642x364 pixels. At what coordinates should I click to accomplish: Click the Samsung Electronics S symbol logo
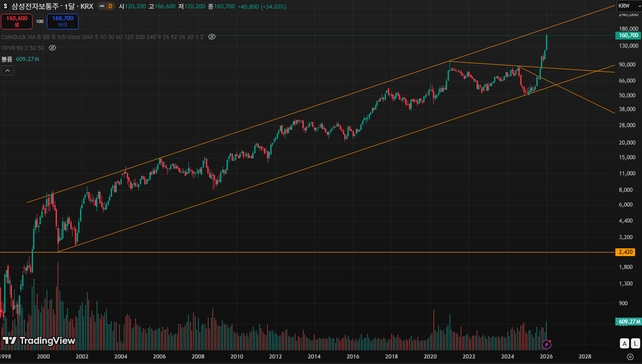pos(6,6)
